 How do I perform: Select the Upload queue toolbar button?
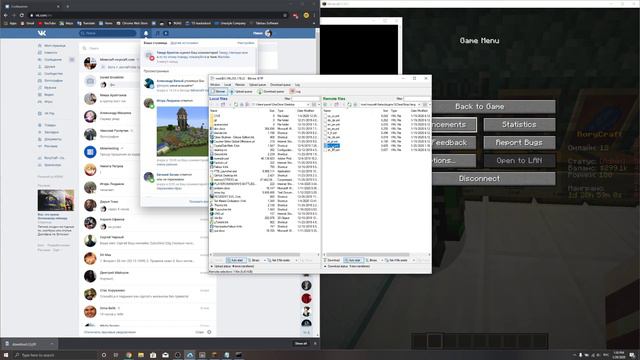(241, 91)
